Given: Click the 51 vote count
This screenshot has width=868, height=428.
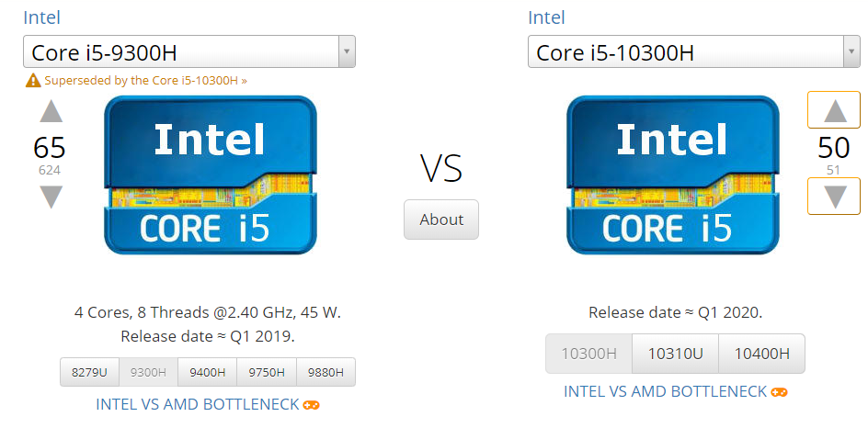Looking at the screenshot, I should point(834,170).
